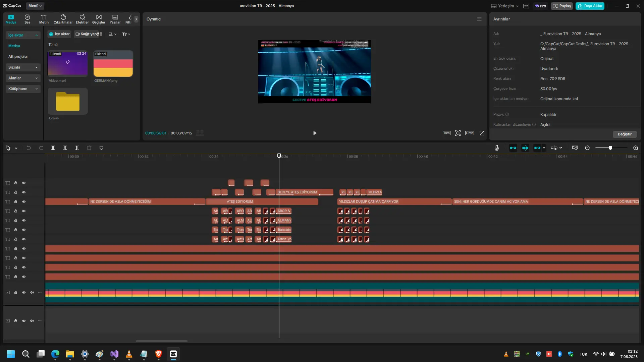Open the VLC media player taskbar icon
644x362 pixels.
pos(129,354)
